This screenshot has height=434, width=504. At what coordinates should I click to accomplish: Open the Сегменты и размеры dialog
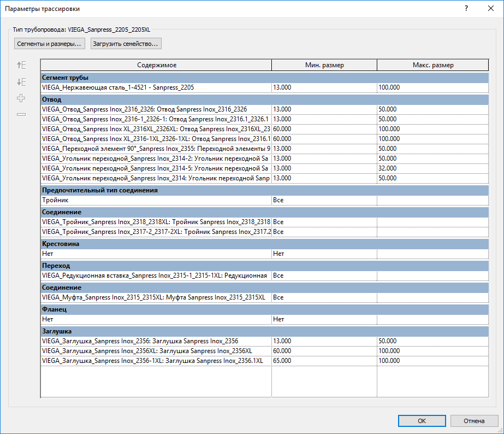50,44
